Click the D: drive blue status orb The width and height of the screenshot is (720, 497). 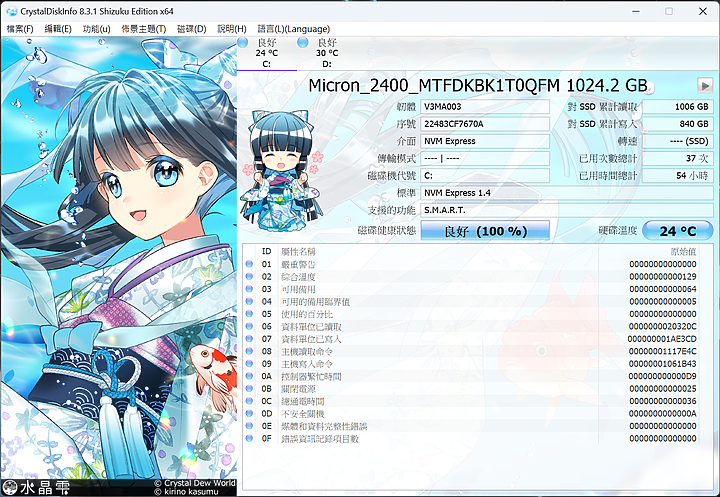pos(303,43)
